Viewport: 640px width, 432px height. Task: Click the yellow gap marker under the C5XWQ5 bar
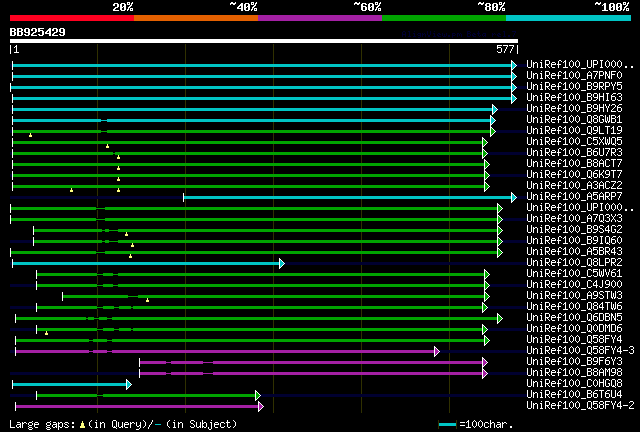pyautogui.click(x=107, y=146)
